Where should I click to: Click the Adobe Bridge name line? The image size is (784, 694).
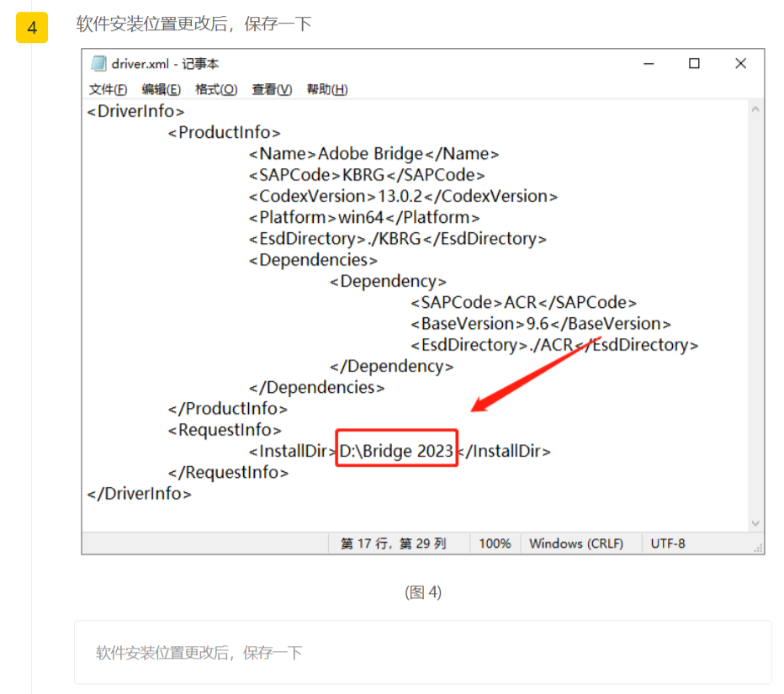tap(374, 153)
